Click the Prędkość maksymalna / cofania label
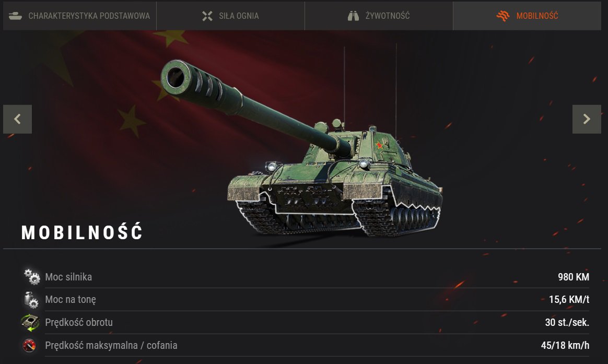This screenshot has height=364, width=608. click(111, 345)
